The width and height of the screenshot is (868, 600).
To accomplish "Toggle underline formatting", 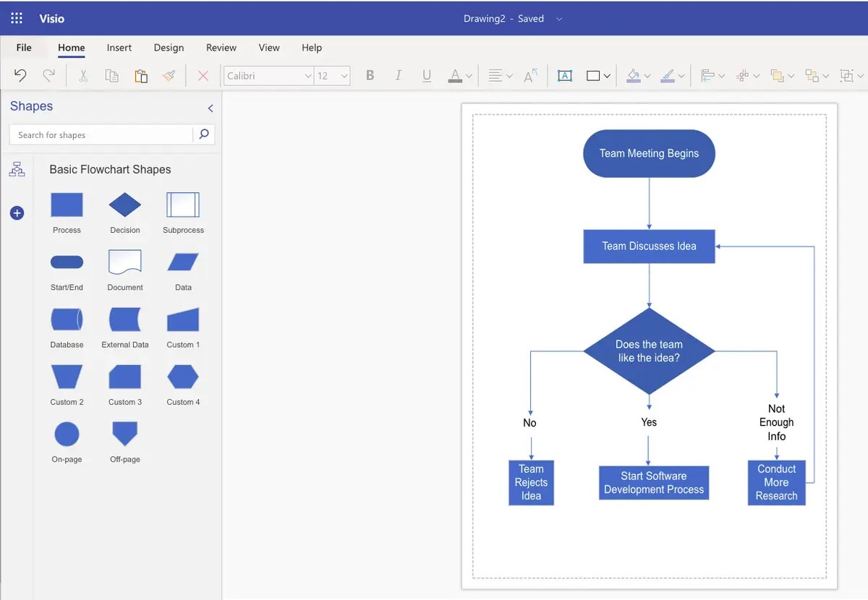I will tap(427, 75).
